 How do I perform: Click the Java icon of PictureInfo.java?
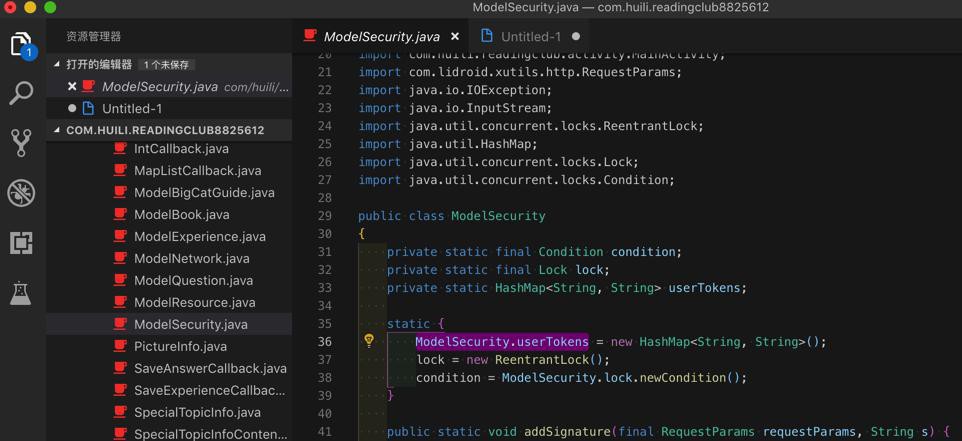point(120,347)
